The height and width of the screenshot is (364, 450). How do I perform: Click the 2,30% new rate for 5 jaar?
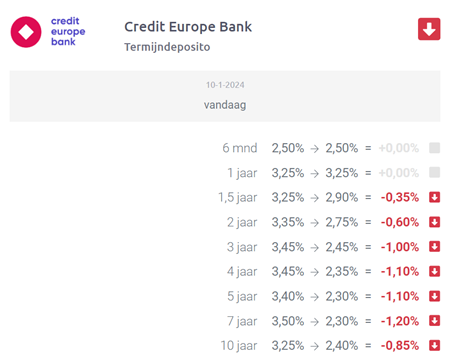(x=342, y=296)
